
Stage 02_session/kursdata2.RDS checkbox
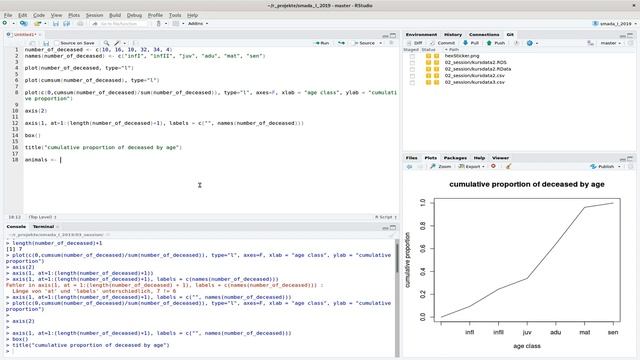pyautogui.click(x=412, y=62)
